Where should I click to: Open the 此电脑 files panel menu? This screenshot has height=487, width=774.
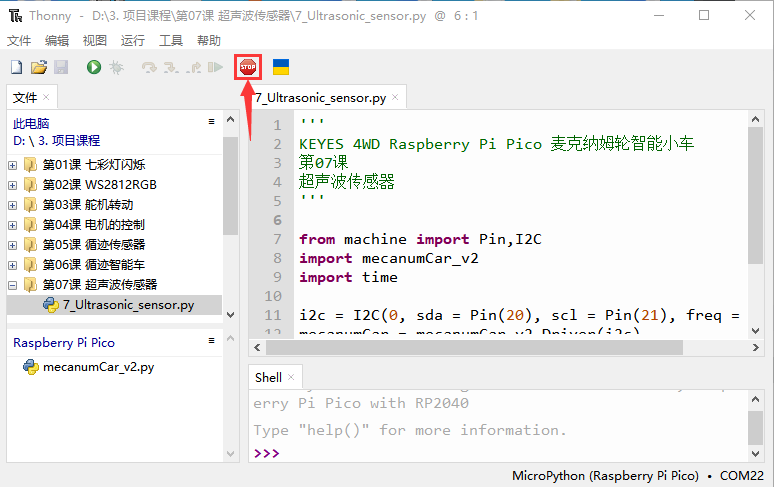click(211, 121)
